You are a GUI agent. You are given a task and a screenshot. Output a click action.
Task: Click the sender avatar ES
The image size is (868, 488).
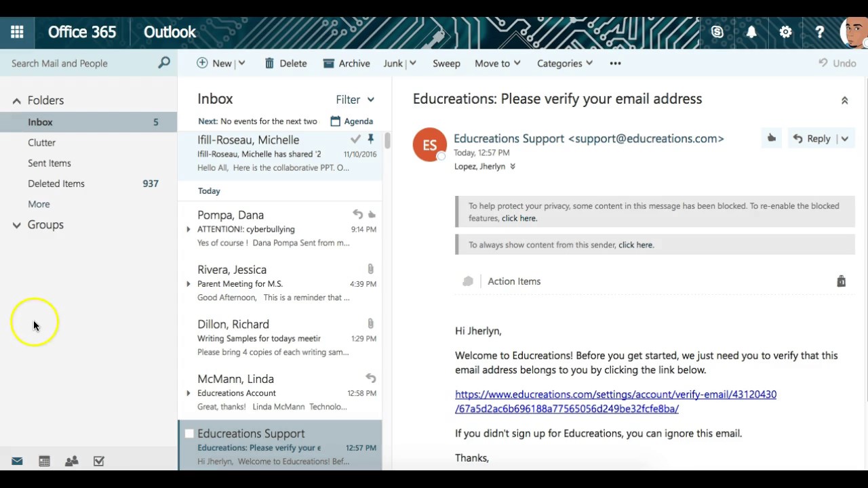(430, 144)
